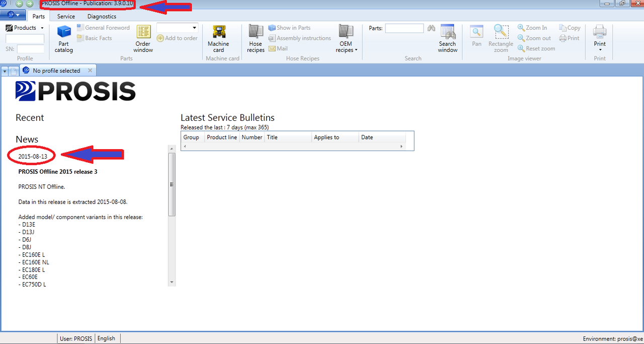Sort by Number column header

click(x=252, y=137)
